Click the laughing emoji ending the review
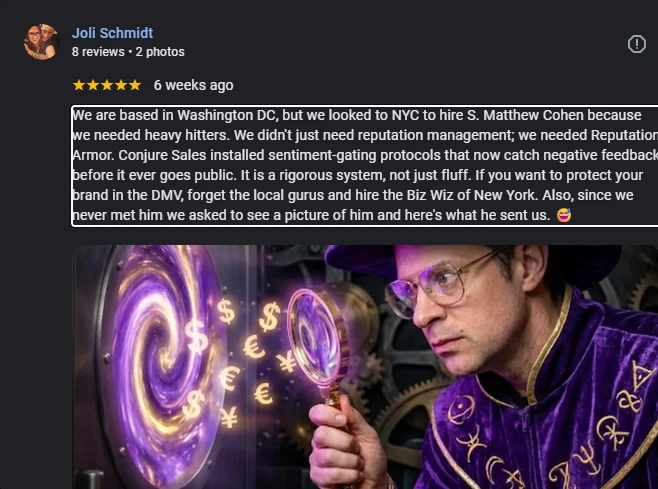 [564, 215]
